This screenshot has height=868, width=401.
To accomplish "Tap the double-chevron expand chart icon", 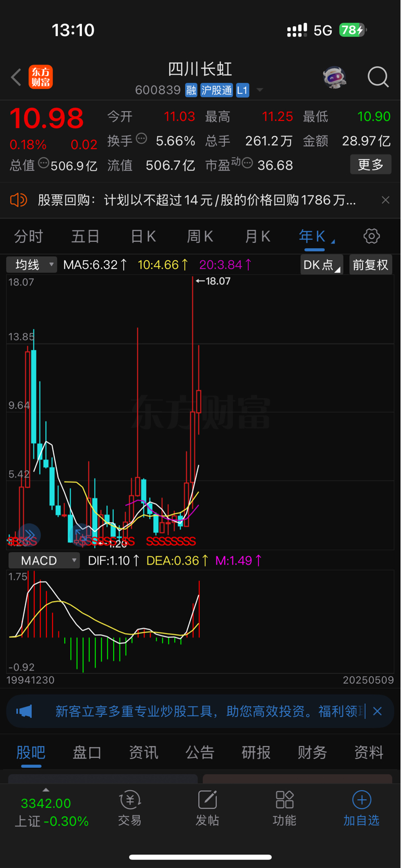I will tap(29, 535).
